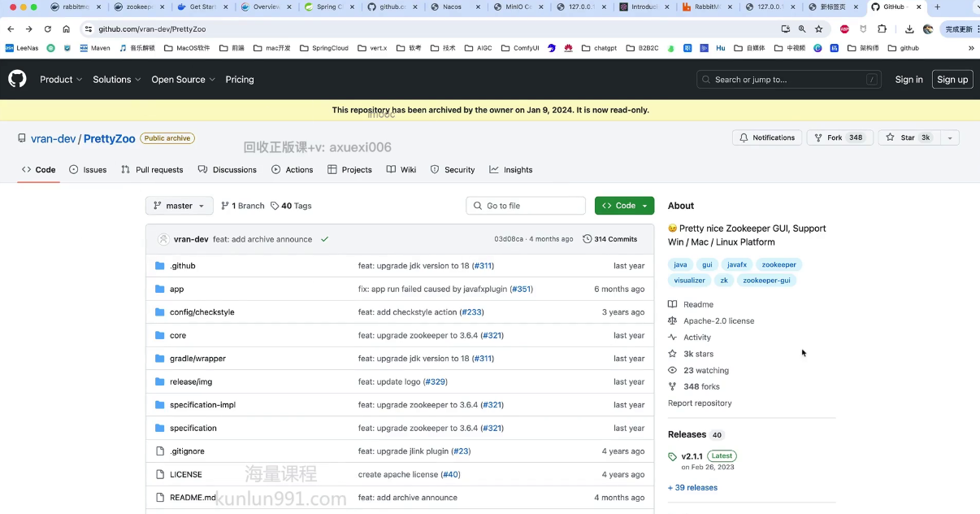Open the Projects tab
The width and height of the screenshot is (980, 514).
click(349, 170)
